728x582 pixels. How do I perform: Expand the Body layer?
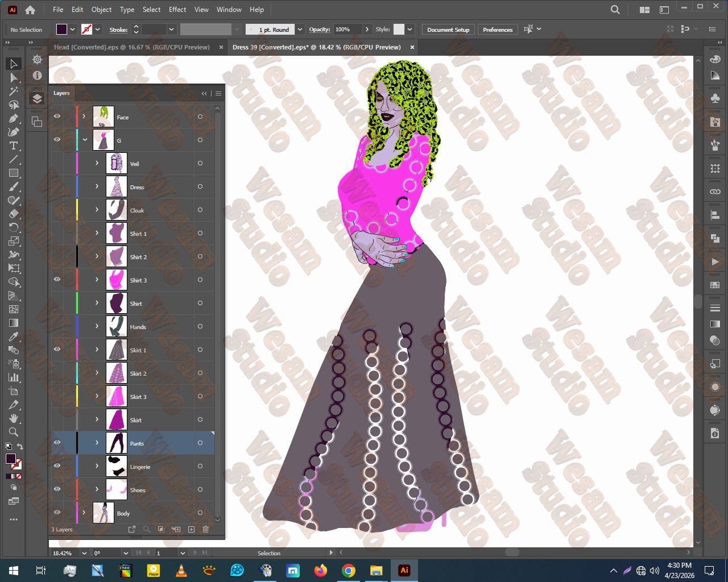tap(84, 513)
